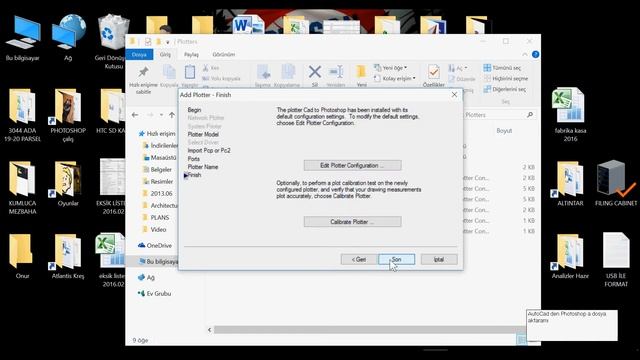The width and height of the screenshot is (640, 360).
Task: Click the Explorer horizontal scrollbar
Action: tap(369, 329)
